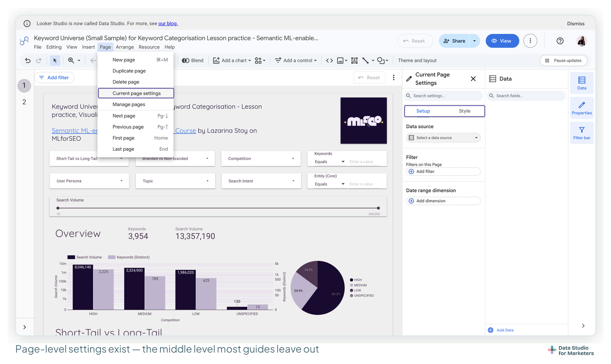The width and height of the screenshot is (611, 364).
Task: Click the Share button
Action: click(454, 41)
